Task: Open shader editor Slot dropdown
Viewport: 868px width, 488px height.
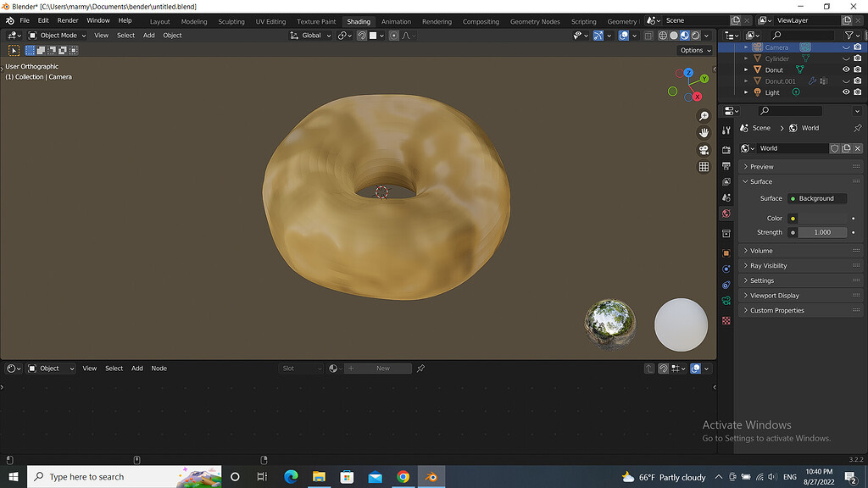Action: (301, 369)
